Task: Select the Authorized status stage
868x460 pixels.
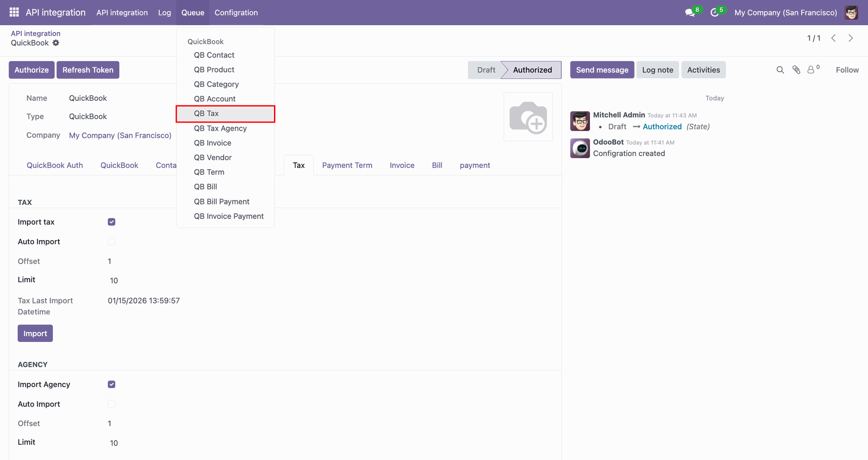Action: [532, 70]
